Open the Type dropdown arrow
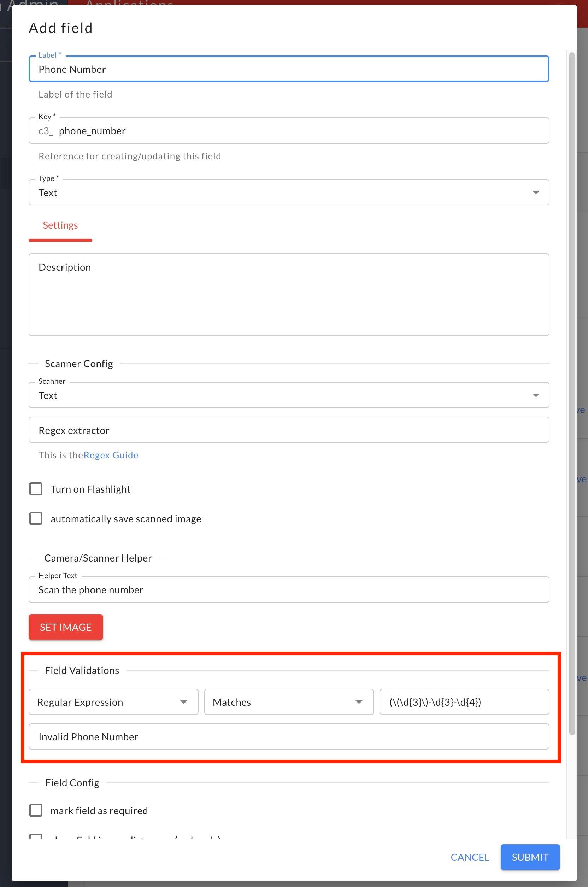The height and width of the screenshot is (887, 588). pyautogui.click(x=536, y=192)
